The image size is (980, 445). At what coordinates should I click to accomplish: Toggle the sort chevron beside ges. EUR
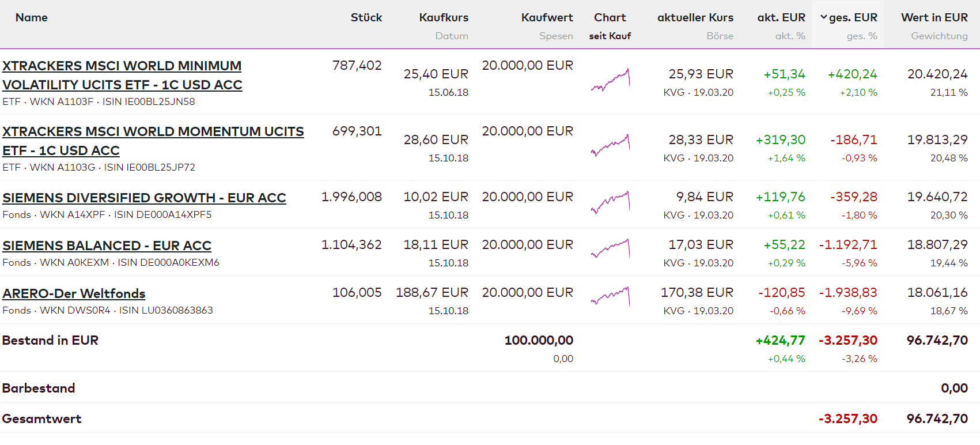[x=823, y=17]
